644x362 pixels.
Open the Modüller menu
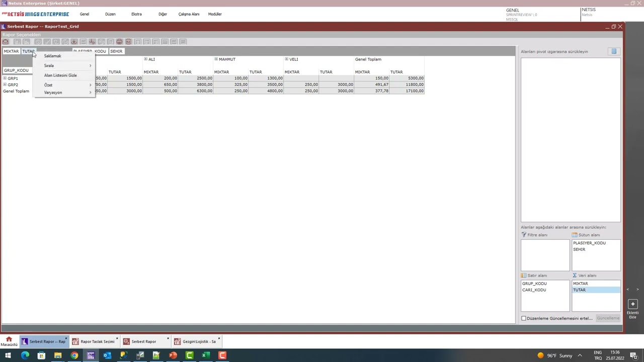215,14
